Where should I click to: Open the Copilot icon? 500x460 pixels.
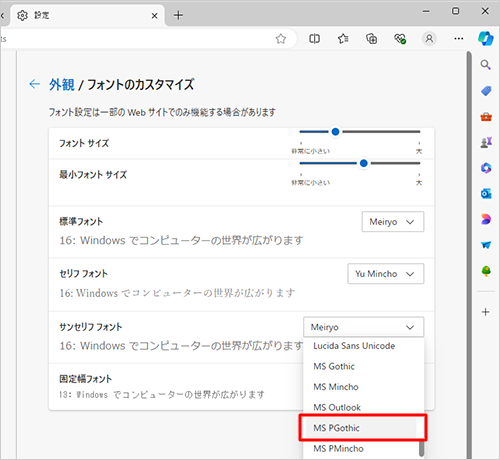pyautogui.click(x=485, y=39)
